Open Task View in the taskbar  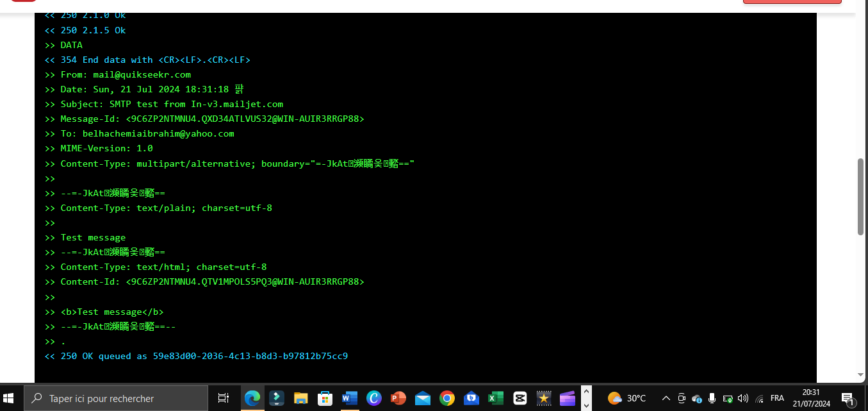224,398
